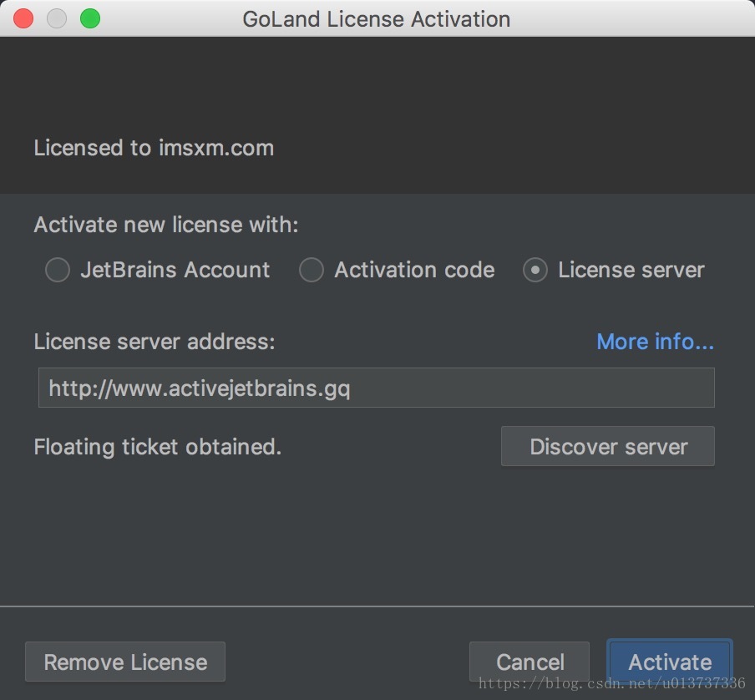Image resolution: width=755 pixels, height=700 pixels.
Task: Click the 'Licensed to imsxm.com' text
Action: (x=154, y=148)
